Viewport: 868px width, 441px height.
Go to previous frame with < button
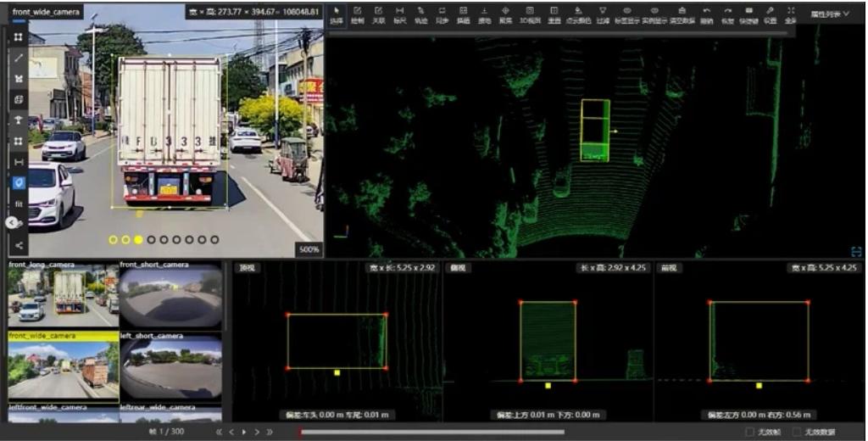tap(232, 432)
